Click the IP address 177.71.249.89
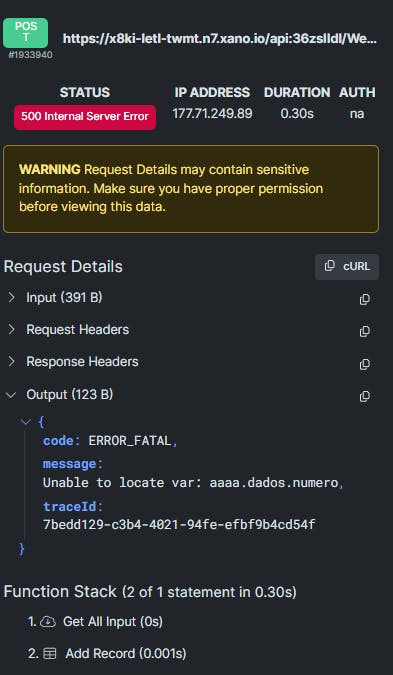The image size is (393, 675). click(x=212, y=114)
